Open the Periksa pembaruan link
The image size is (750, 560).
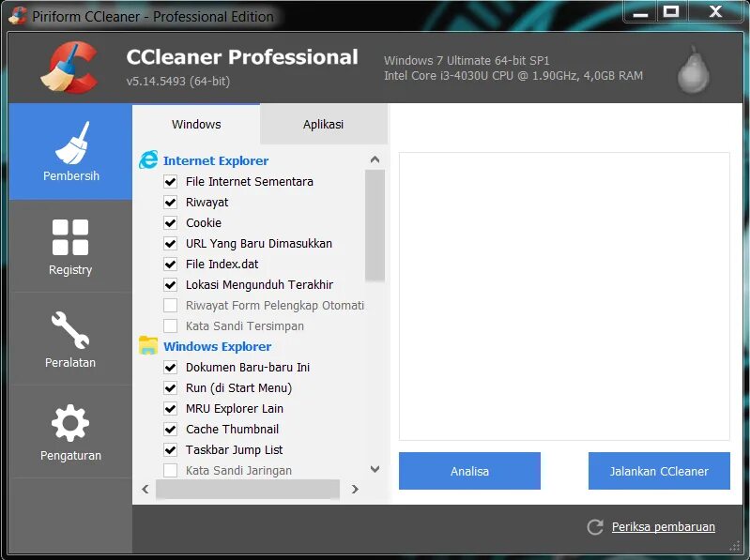(664, 527)
